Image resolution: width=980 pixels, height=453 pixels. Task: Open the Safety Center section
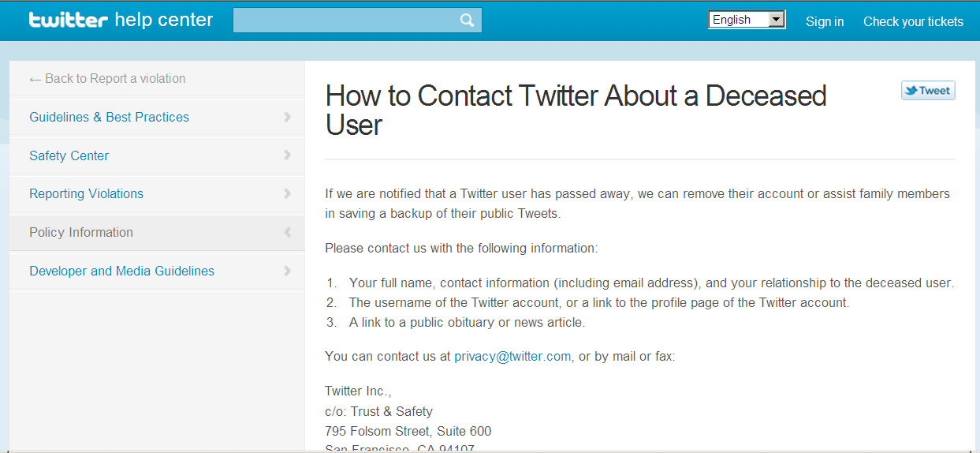pyautogui.click(x=69, y=155)
